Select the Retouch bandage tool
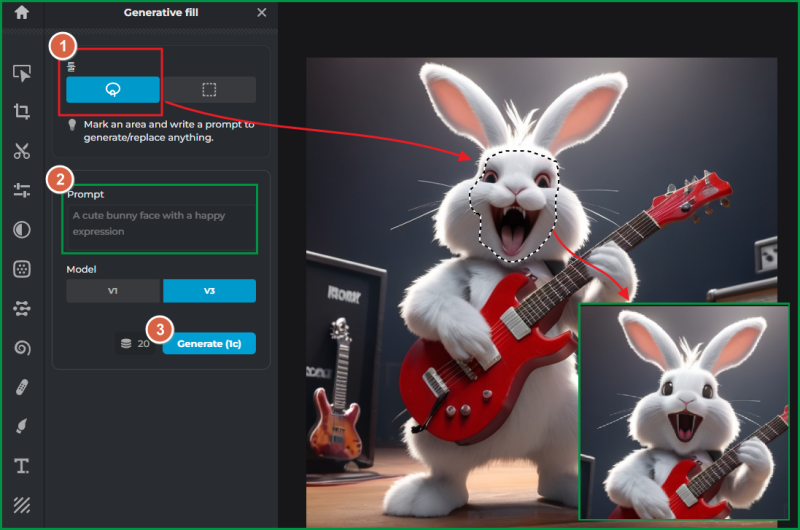Screen dimensions: 800x530 click(22, 388)
